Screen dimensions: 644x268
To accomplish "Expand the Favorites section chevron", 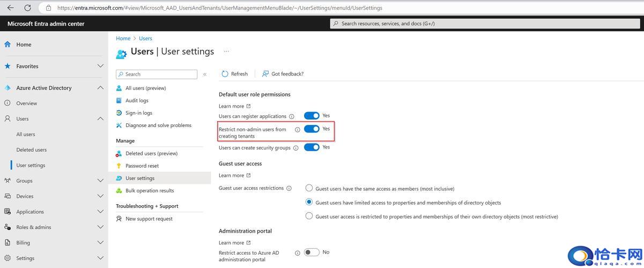I will tap(100, 66).
